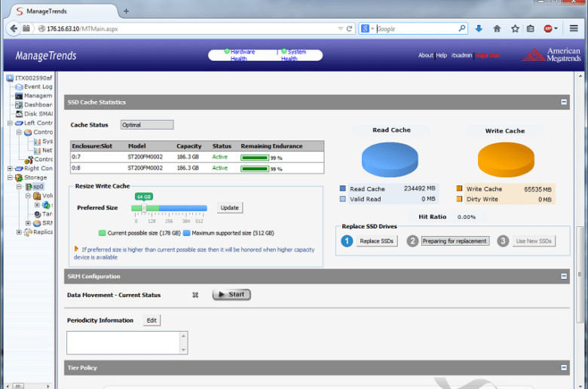Click the Remaining Endurance bar for slot 0:7
Screen dimensions: 588x389
[255, 158]
